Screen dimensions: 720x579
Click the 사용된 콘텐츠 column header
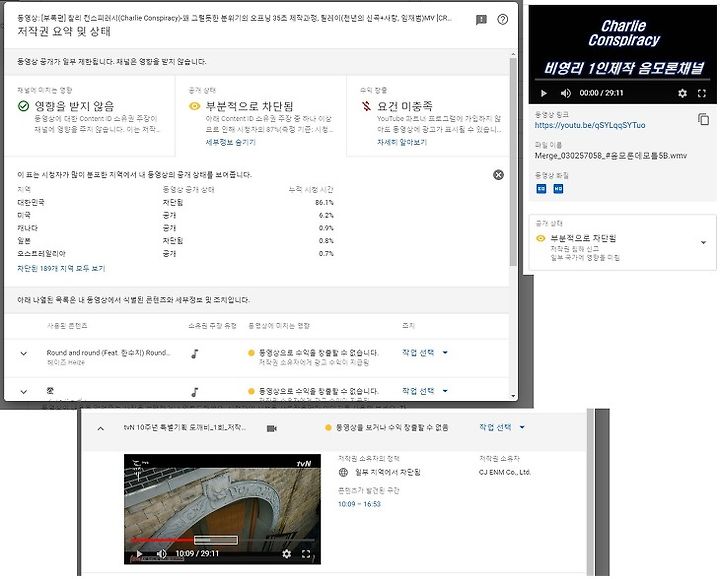coord(67,326)
